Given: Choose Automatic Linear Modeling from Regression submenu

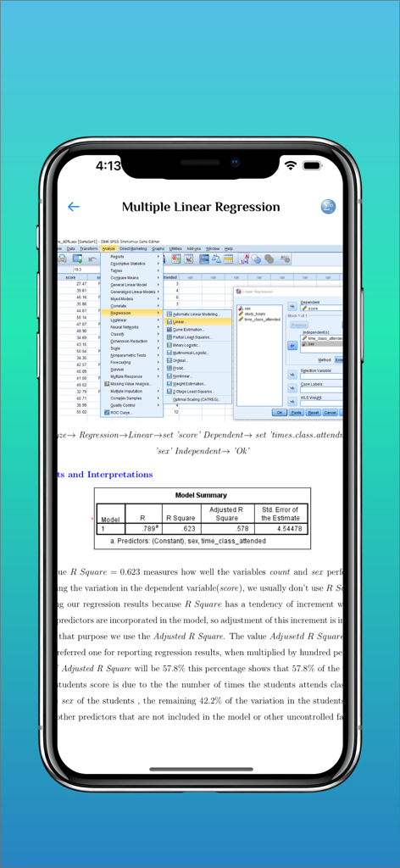Looking at the screenshot, I should pos(197,314).
